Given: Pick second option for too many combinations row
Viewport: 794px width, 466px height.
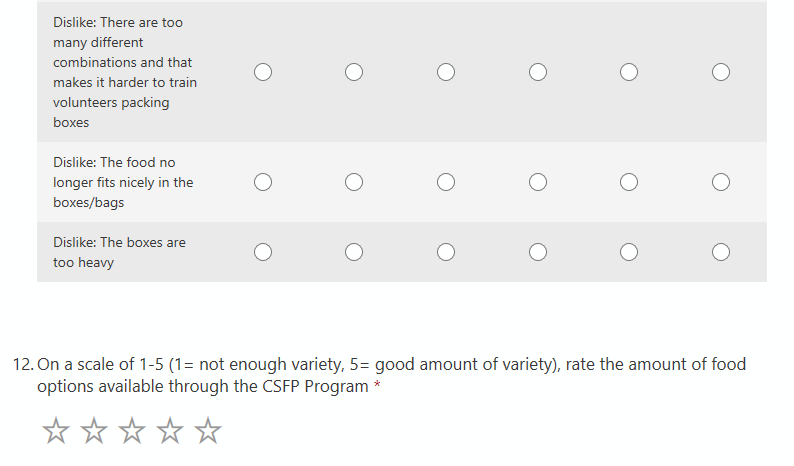Looking at the screenshot, I should pyautogui.click(x=354, y=72).
